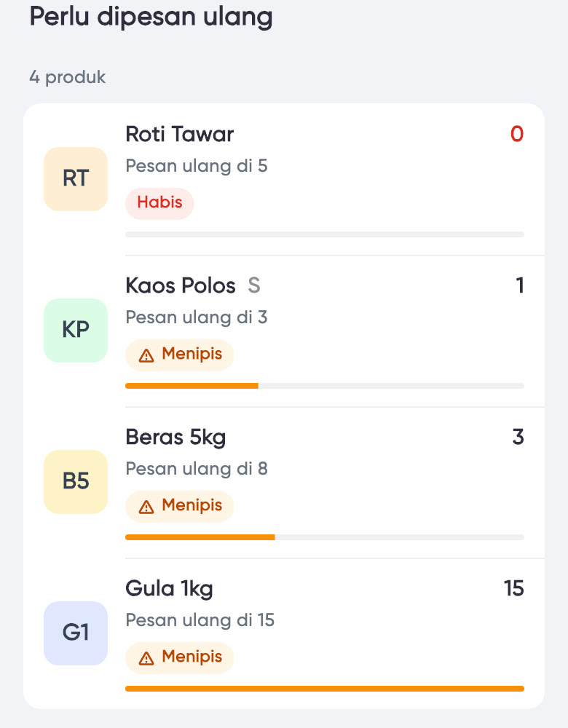Click the G1 product avatar icon
568x728 pixels.
76,633
